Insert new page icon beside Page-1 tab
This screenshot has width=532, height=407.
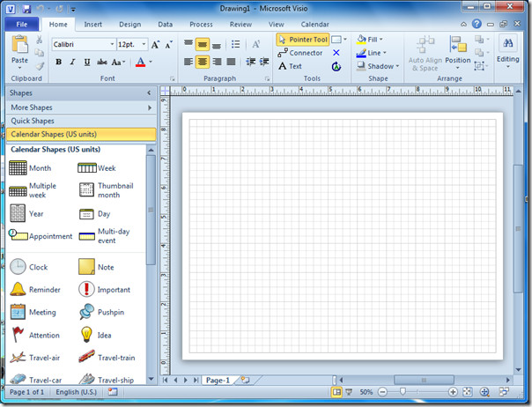[x=245, y=381]
